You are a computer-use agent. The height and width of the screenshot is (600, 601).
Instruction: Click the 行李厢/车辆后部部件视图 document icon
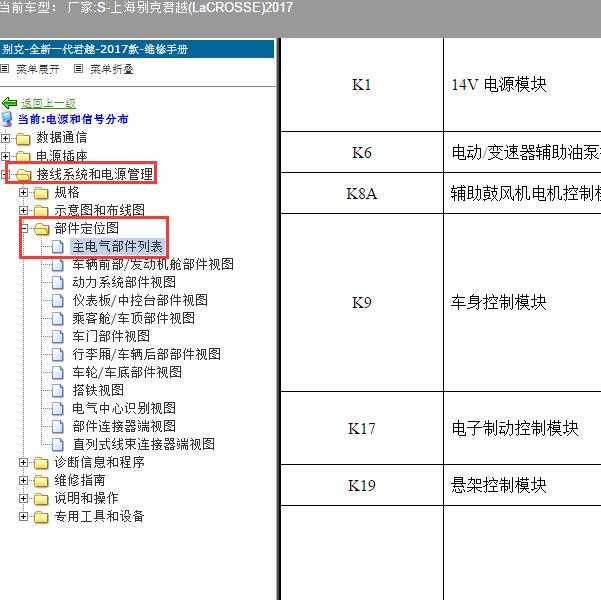58,355
